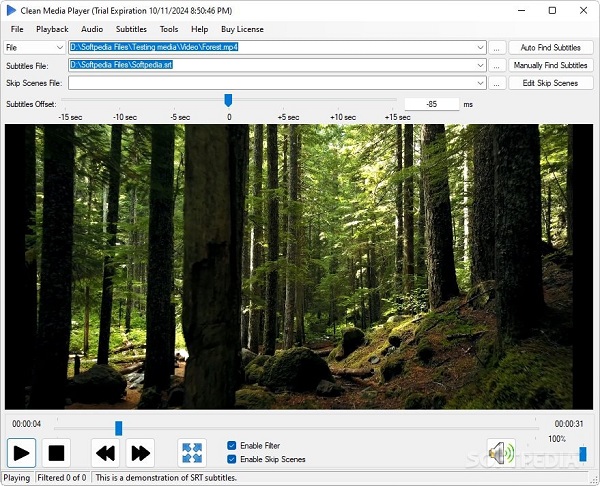Open the Audio menu
The width and height of the screenshot is (600, 486).
click(x=92, y=29)
